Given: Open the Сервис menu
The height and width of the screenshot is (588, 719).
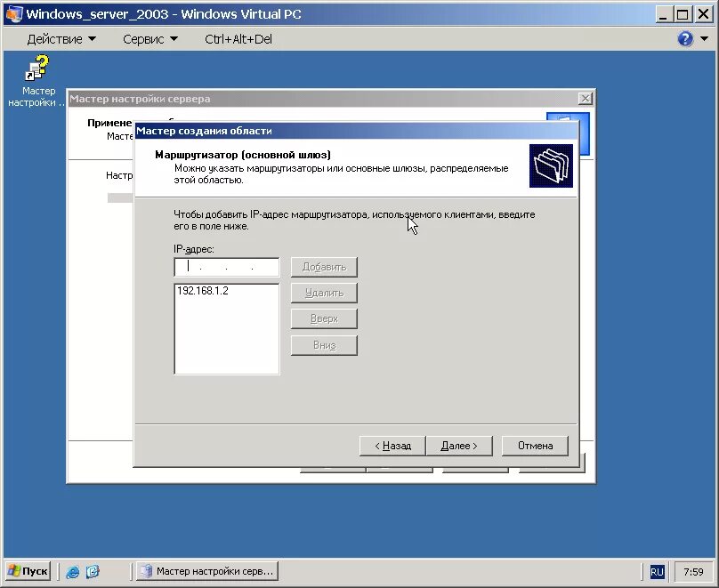Looking at the screenshot, I should (150, 39).
